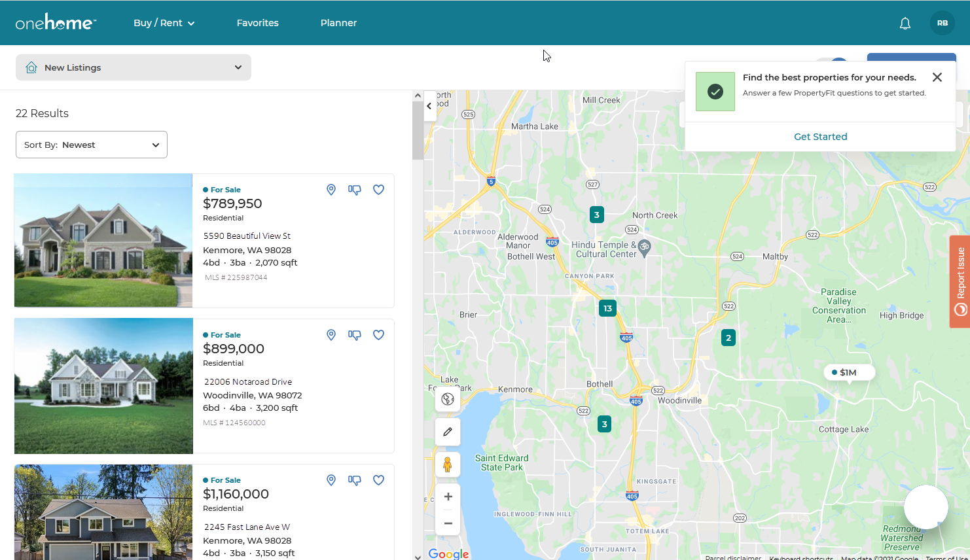This screenshot has height=560, width=970.
Task: Select the map draw pencil tool
Action: click(x=448, y=432)
